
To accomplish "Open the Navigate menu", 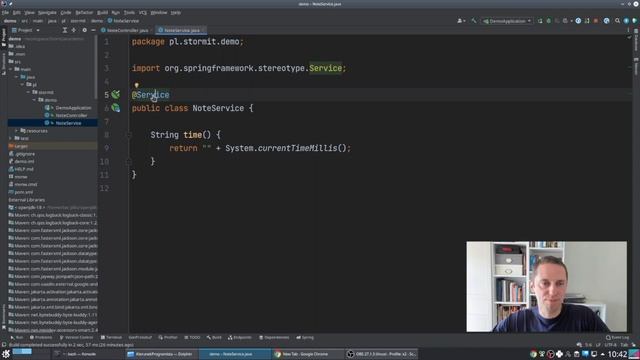I will (x=47, y=13).
